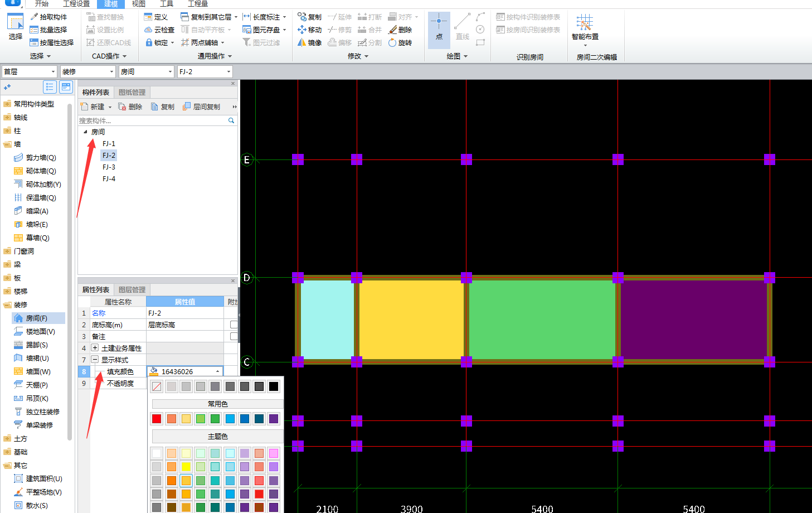Screen dimensions: 812x513
Task: Toggle the 备注 row checkbox
Action: 234,336
